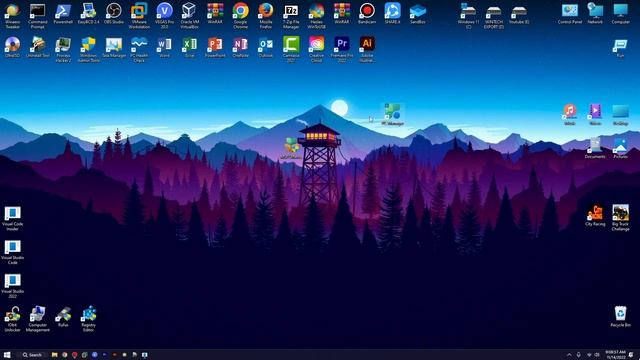Image resolution: width=640 pixels, height=360 pixels.
Task: Expand the system tray hidden icons chevron
Action: tap(569, 355)
